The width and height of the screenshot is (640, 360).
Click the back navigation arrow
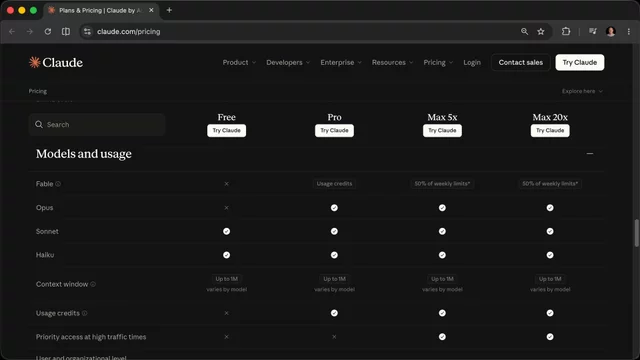tap(12, 31)
